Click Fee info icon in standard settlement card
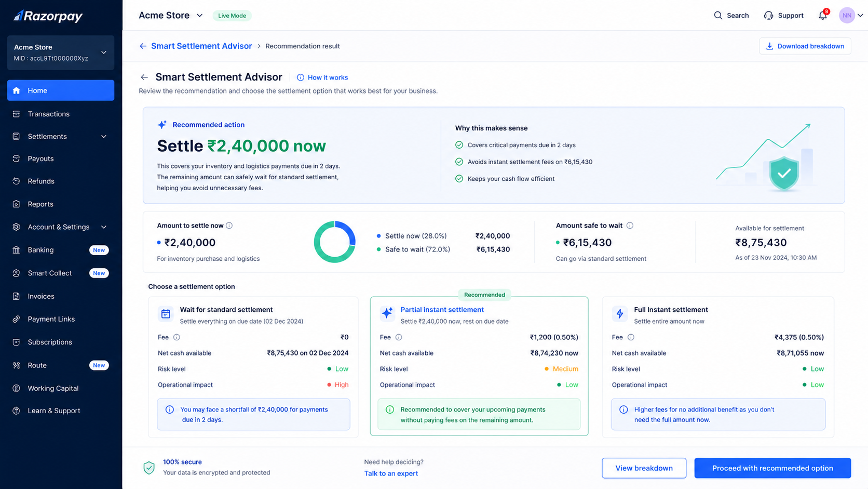This screenshot has width=868, height=489. point(177,337)
